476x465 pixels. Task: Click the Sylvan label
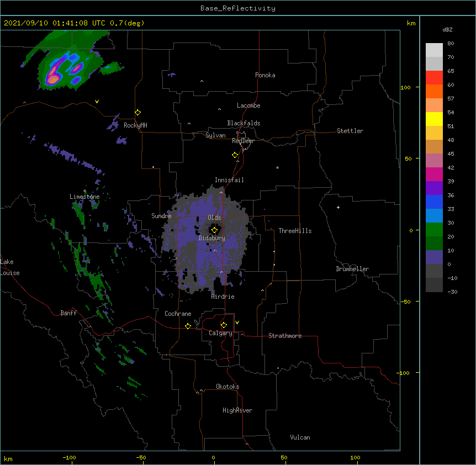coord(215,135)
